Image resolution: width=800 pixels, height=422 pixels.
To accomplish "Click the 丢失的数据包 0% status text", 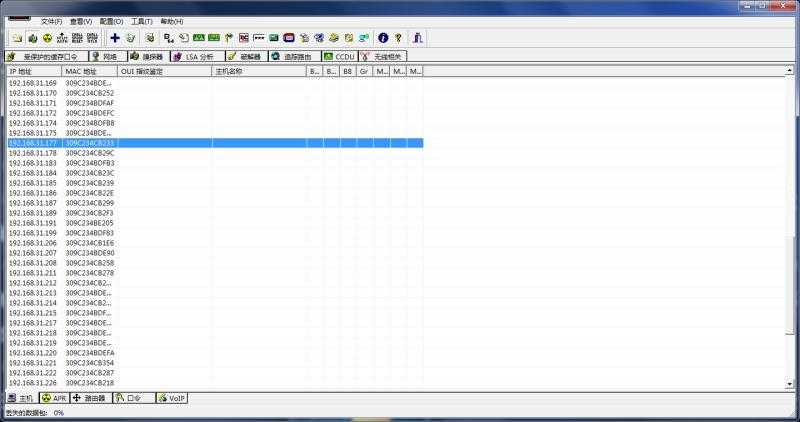I will point(34,413).
